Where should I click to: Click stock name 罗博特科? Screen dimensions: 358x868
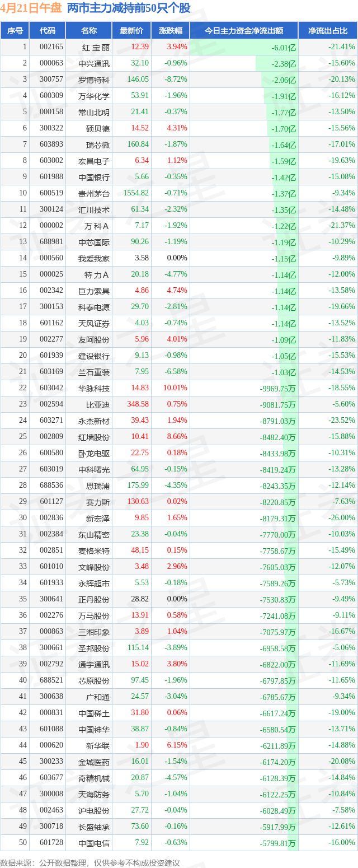tap(94, 80)
